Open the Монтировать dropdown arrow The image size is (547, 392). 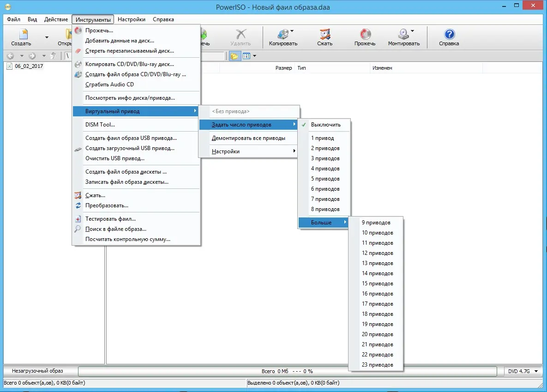pos(412,31)
